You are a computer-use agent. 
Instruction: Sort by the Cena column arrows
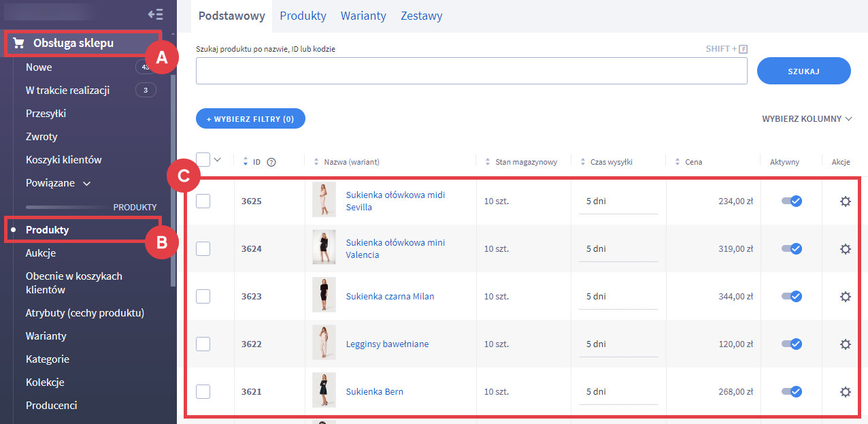pos(678,162)
